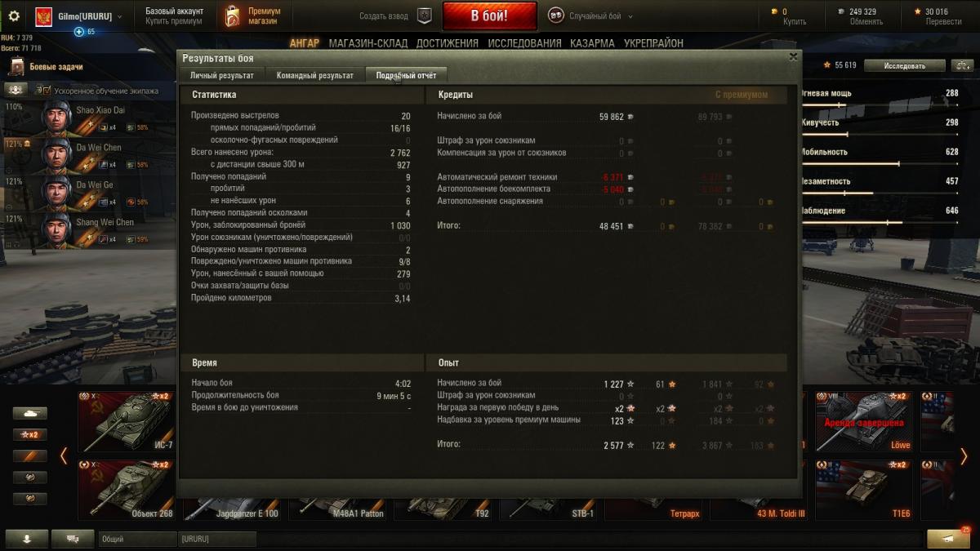Click the download arrow icon at bottom left
980x551 pixels.
[26, 539]
